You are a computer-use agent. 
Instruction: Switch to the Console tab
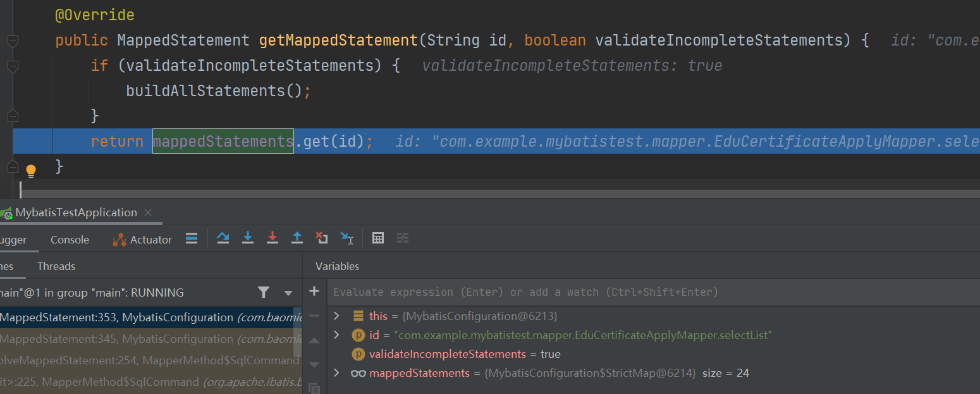tap(70, 240)
